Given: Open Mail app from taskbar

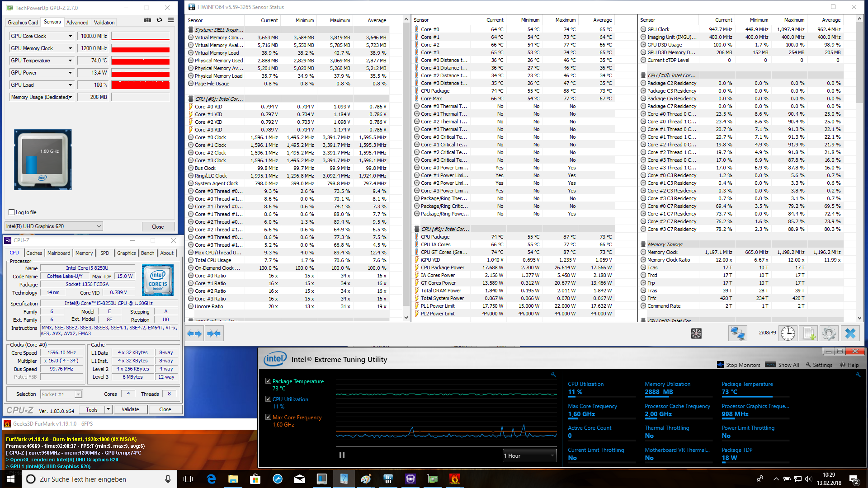Looking at the screenshot, I should [299, 479].
